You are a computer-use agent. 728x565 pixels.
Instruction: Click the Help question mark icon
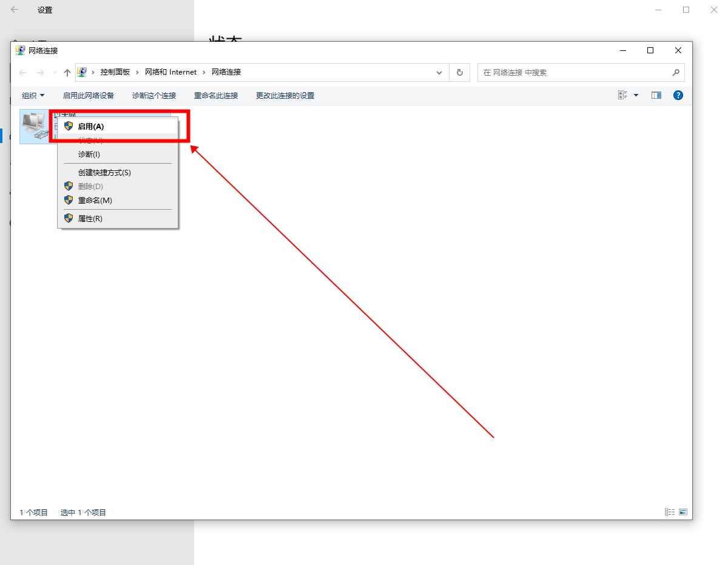(x=678, y=95)
